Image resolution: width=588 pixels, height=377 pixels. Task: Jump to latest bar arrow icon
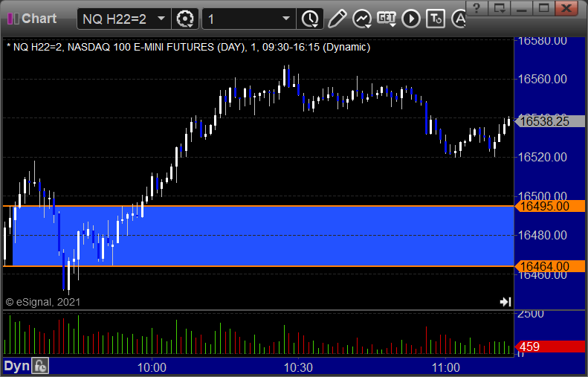505,302
